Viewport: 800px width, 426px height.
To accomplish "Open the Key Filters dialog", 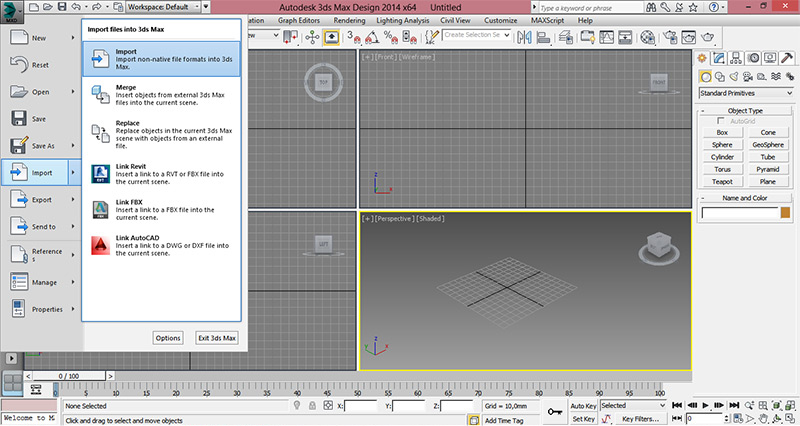I will tap(640, 419).
